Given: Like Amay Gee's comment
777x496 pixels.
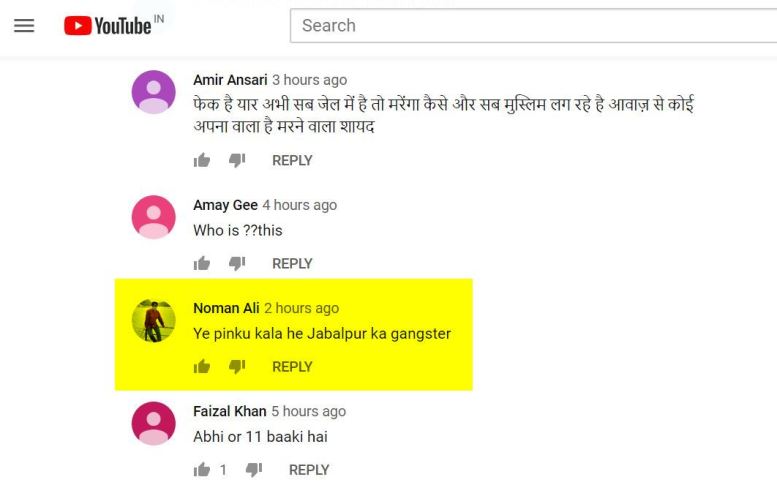Looking at the screenshot, I should [202, 263].
